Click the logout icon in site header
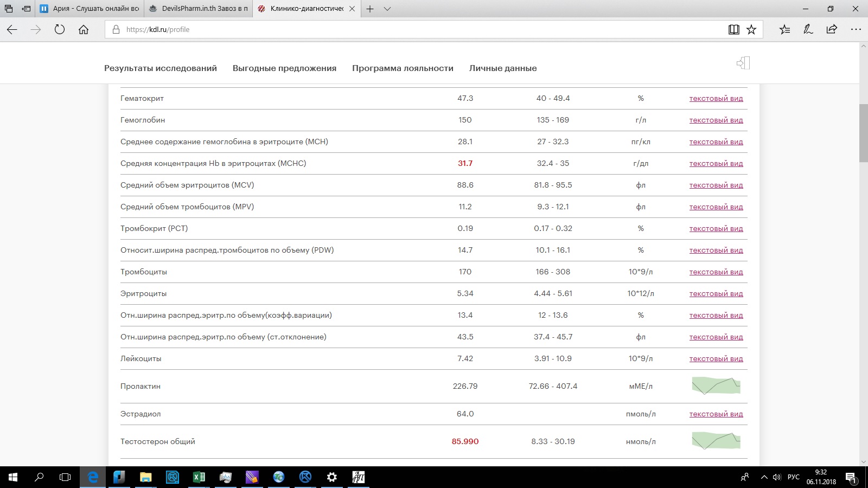The image size is (868, 488). (x=743, y=63)
